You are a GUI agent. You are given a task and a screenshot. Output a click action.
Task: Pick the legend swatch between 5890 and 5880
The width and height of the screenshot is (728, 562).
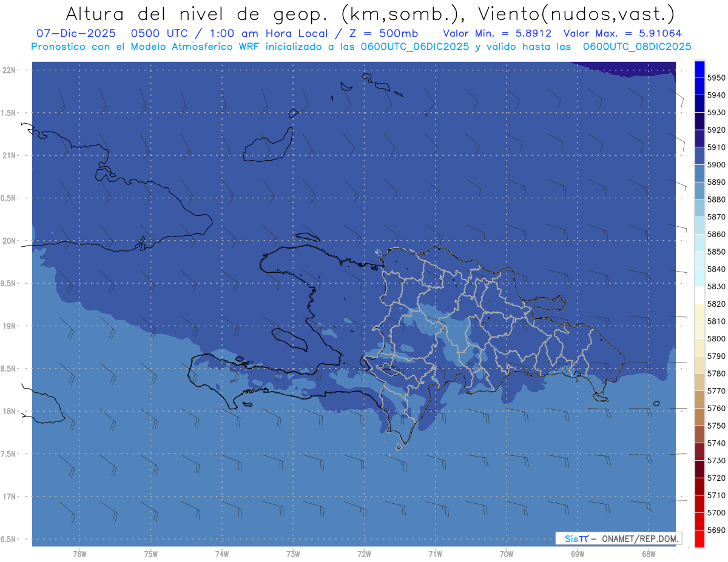pyautogui.click(x=699, y=190)
